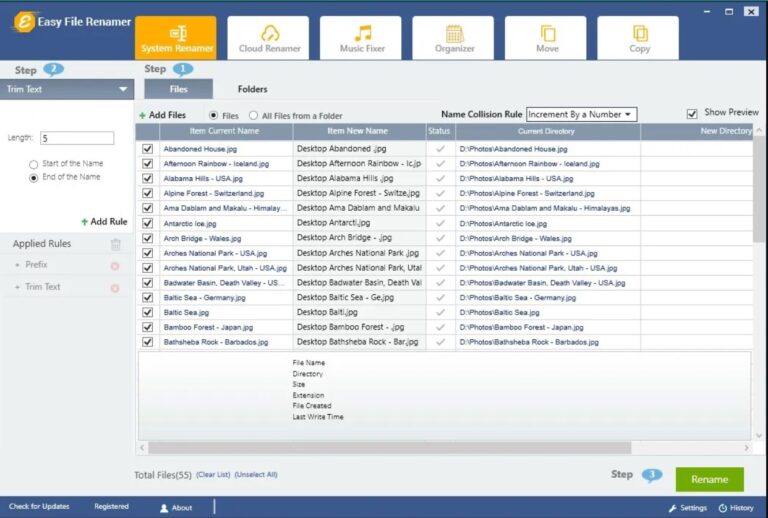This screenshot has height=518, width=768.
Task: Remove the Prefix rule with red circle
Action: (x=115, y=266)
